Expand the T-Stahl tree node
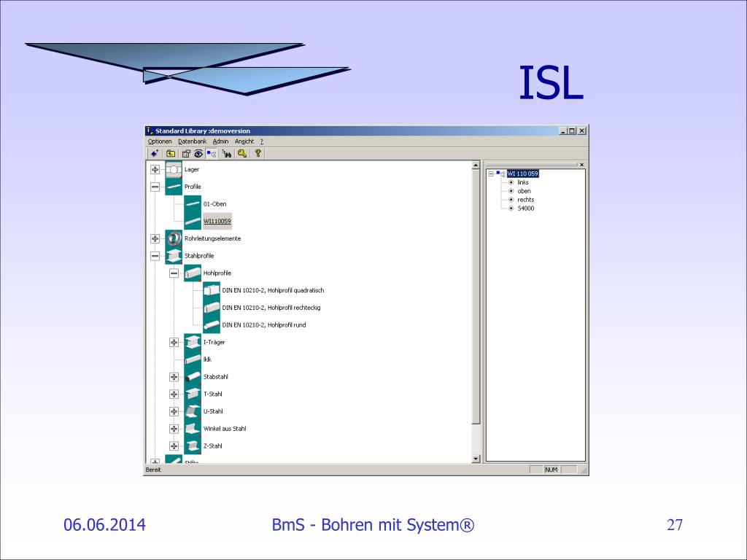This screenshot has height=560, width=747. coord(174,394)
